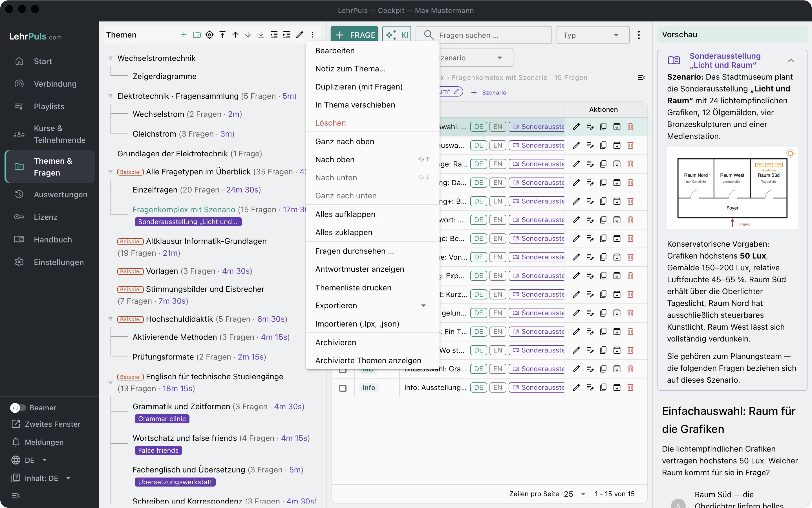
Task: Duplicate the first question row via copy icon
Action: click(x=603, y=127)
